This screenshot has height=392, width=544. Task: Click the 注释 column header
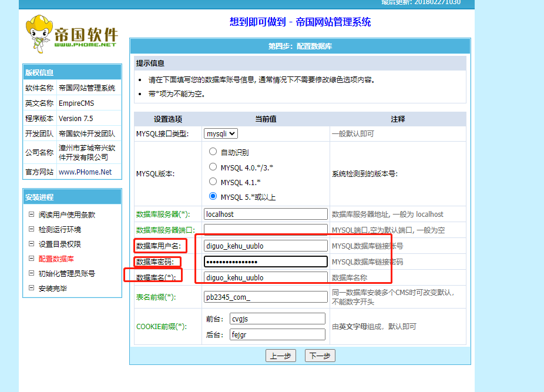tap(398, 119)
